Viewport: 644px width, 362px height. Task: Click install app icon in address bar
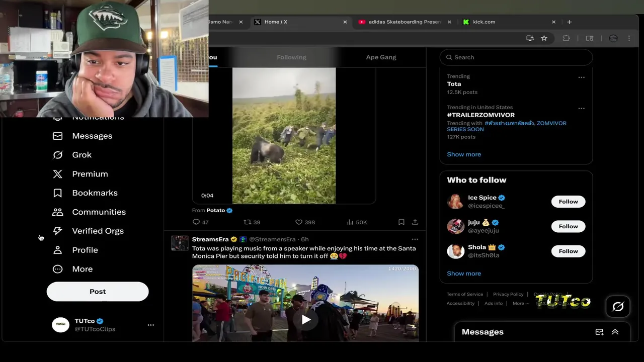click(530, 38)
